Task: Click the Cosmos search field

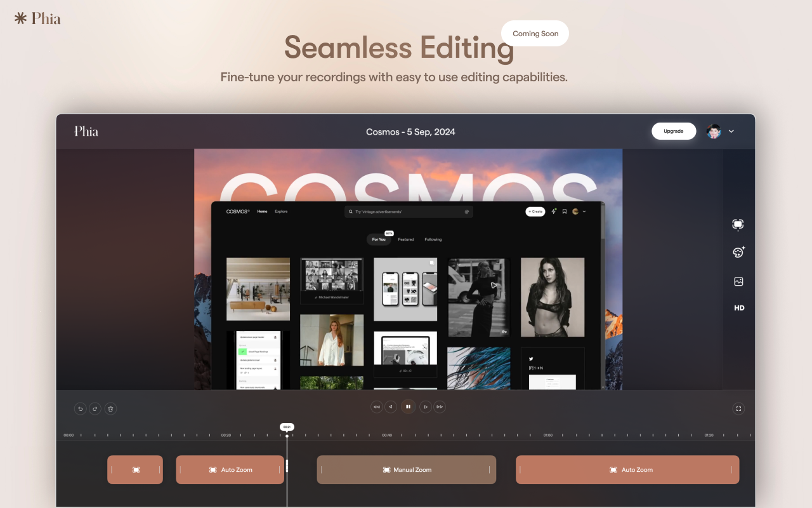Action: (x=409, y=211)
